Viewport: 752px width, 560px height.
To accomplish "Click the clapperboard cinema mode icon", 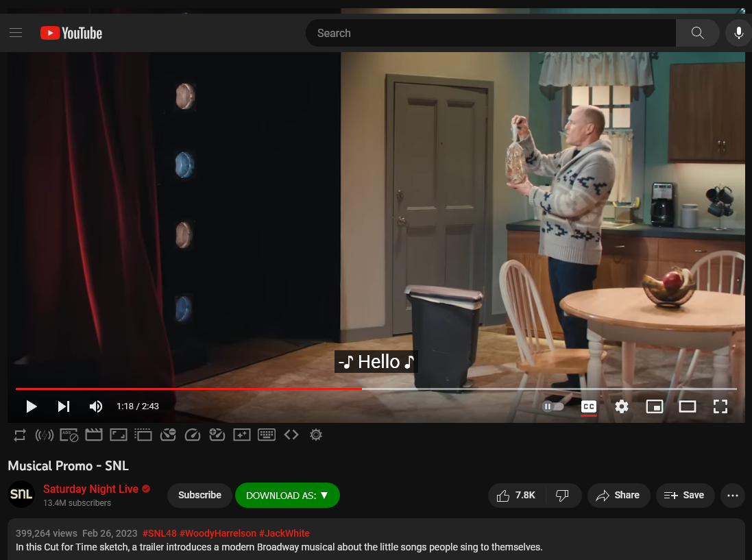I will 93,435.
